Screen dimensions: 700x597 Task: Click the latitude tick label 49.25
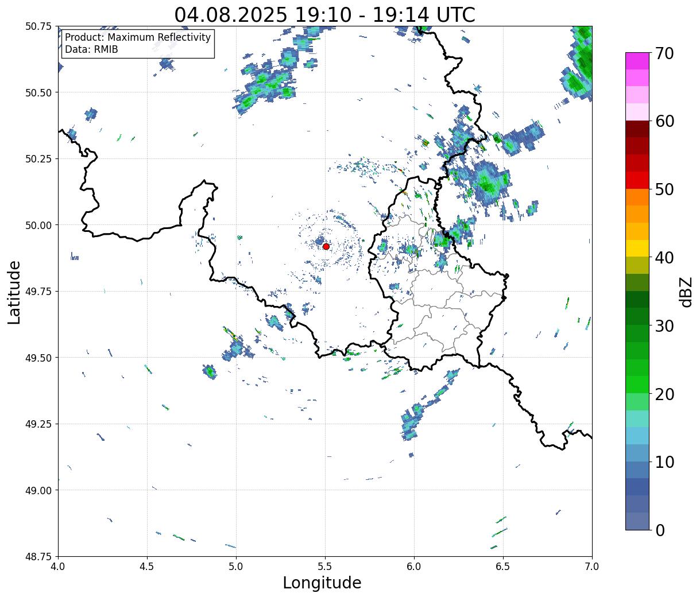[x=38, y=424]
